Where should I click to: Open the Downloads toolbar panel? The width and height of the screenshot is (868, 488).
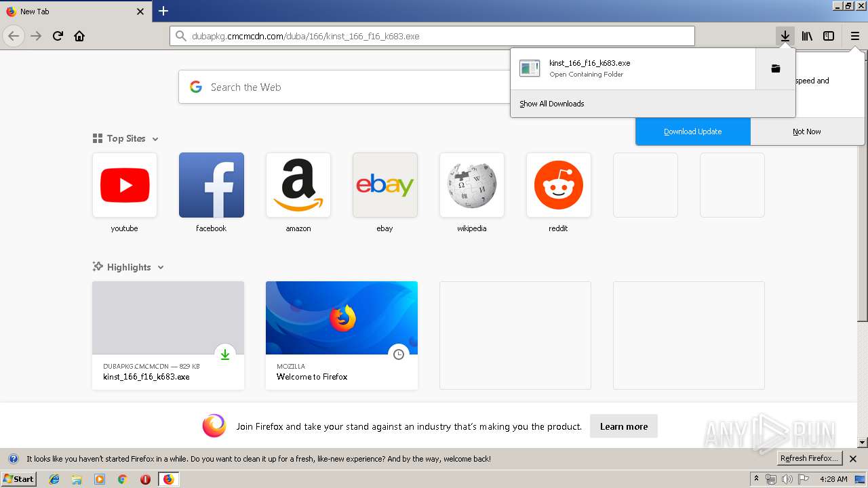pyautogui.click(x=785, y=36)
